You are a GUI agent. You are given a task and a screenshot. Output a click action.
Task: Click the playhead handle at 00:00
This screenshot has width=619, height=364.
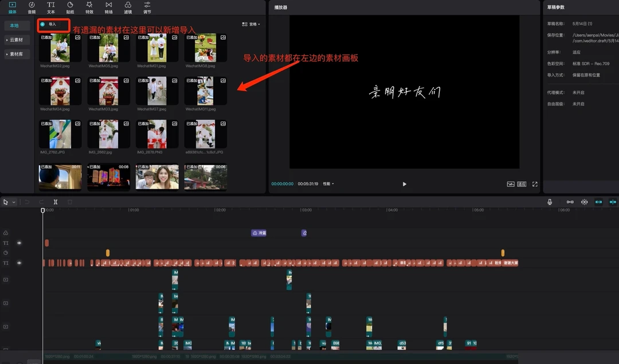pos(42,210)
